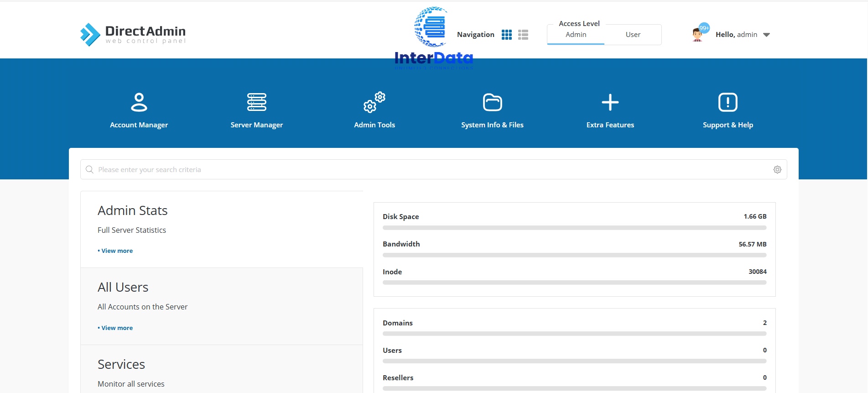
Task: Click the InterData logo
Action: point(434,39)
